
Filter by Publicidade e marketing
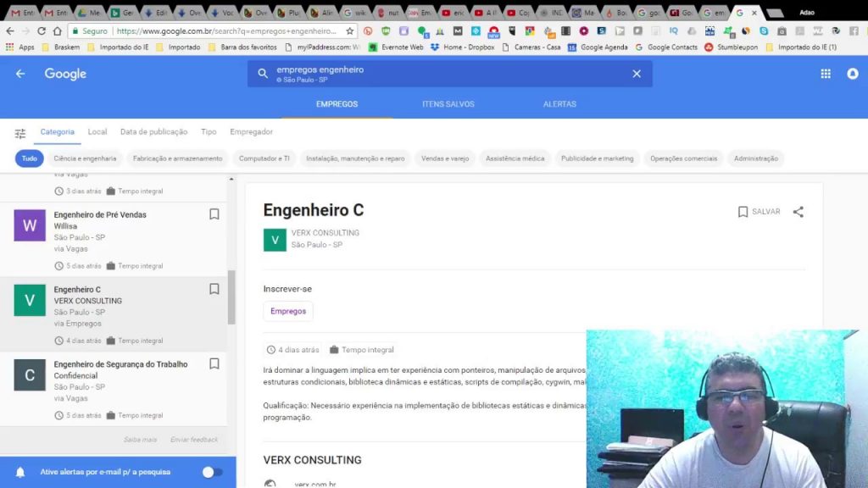(598, 158)
